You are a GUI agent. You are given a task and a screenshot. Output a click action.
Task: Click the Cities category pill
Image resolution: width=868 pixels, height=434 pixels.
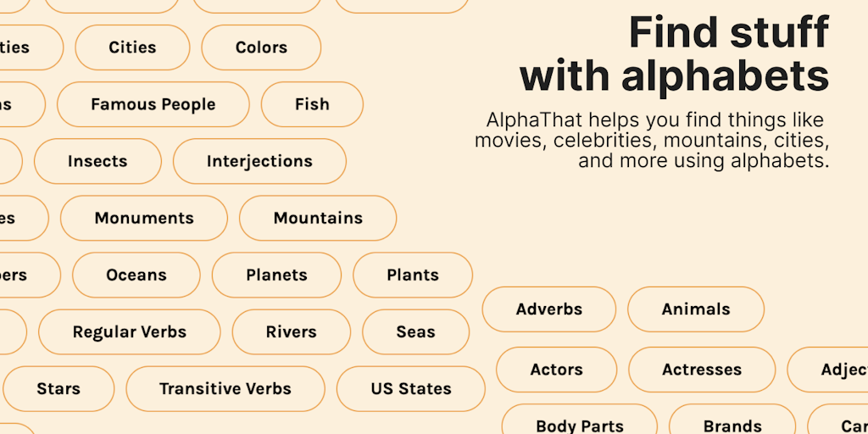click(132, 47)
